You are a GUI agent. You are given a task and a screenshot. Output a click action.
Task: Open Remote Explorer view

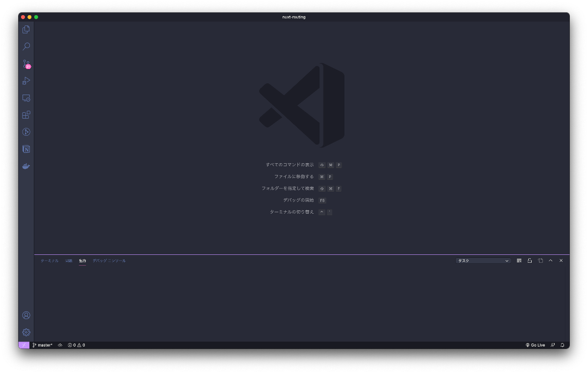tap(26, 98)
